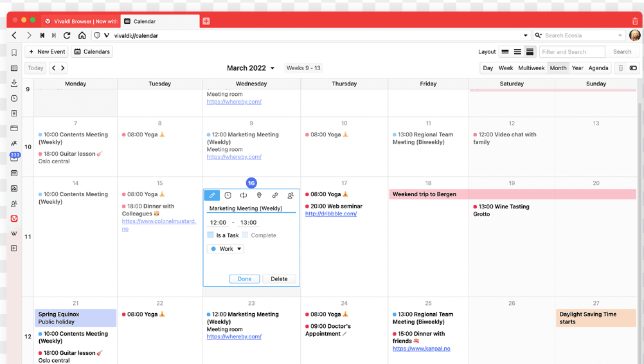Switch to Week view
Viewport: 644px width, 364px height.
[x=506, y=68]
